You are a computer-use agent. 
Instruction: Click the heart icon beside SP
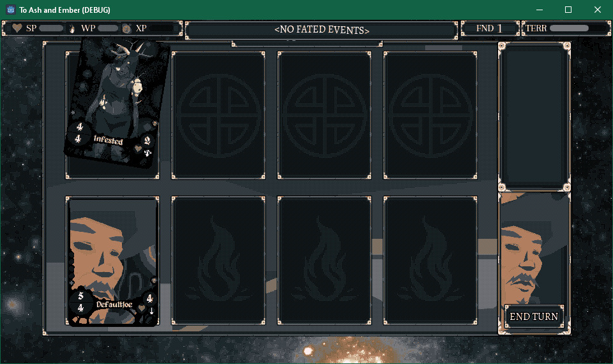point(17,28)
